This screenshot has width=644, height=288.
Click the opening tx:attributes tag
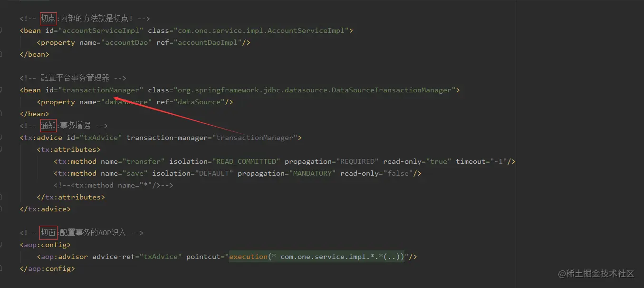69,149
